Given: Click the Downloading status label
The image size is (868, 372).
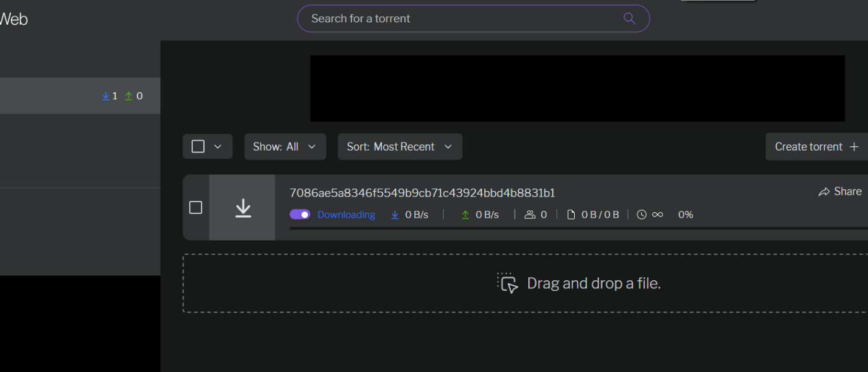Looking at the screenshot, I should 346,215.
